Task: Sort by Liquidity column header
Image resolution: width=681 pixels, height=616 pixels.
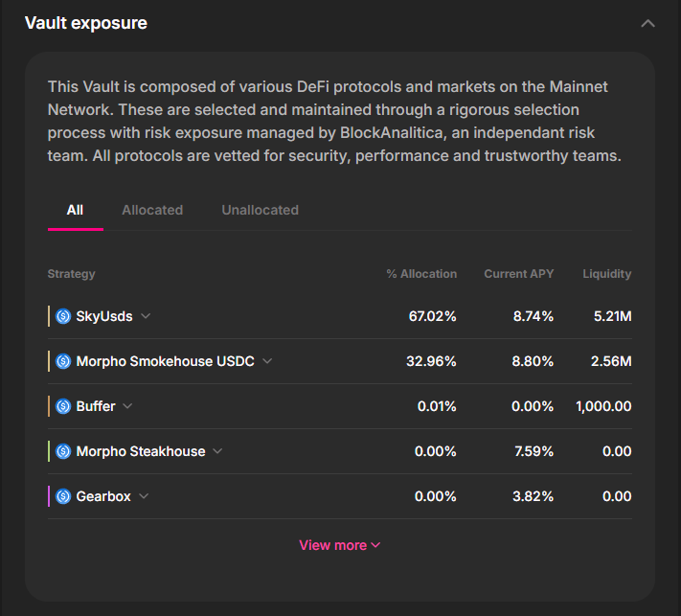Action: (606, 274)
